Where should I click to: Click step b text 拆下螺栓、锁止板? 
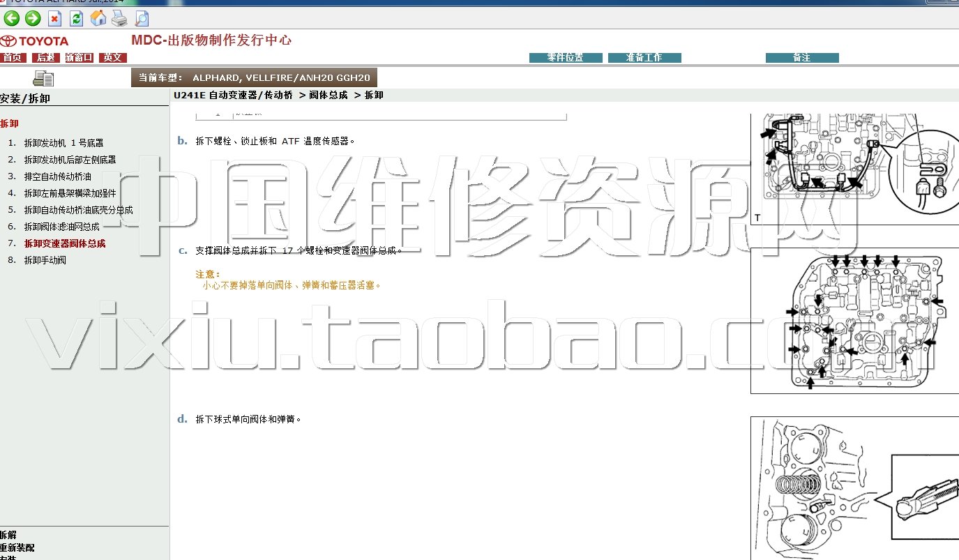[x=275, y=141]
